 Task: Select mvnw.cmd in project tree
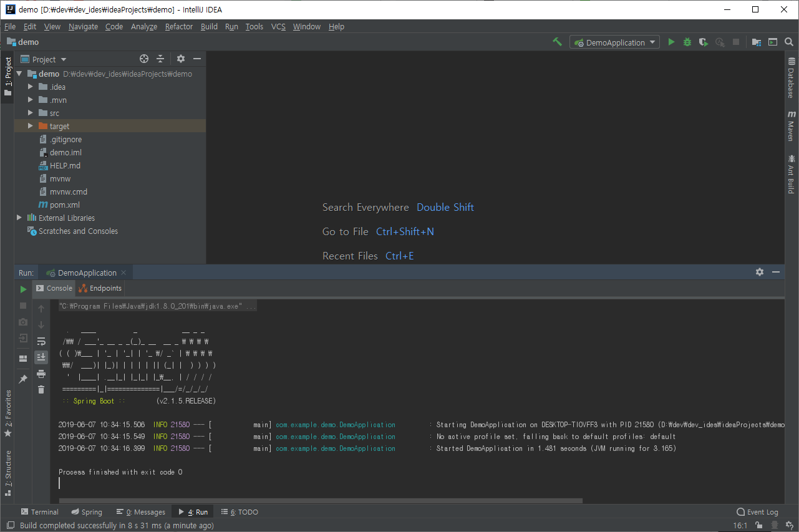[x=69, y=191]
